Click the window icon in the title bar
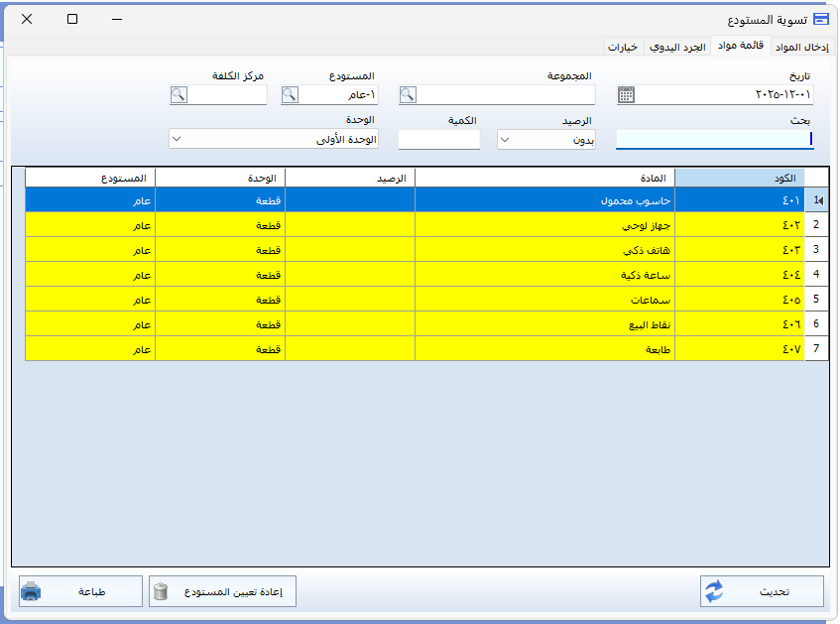 coord(819,19)
